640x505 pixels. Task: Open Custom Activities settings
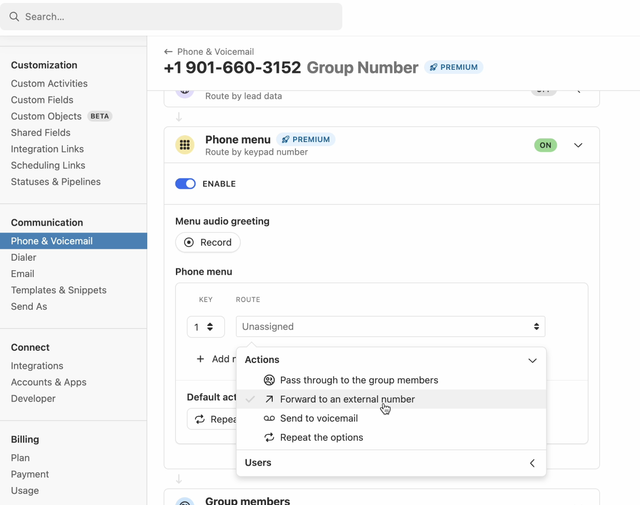[49, 84]
